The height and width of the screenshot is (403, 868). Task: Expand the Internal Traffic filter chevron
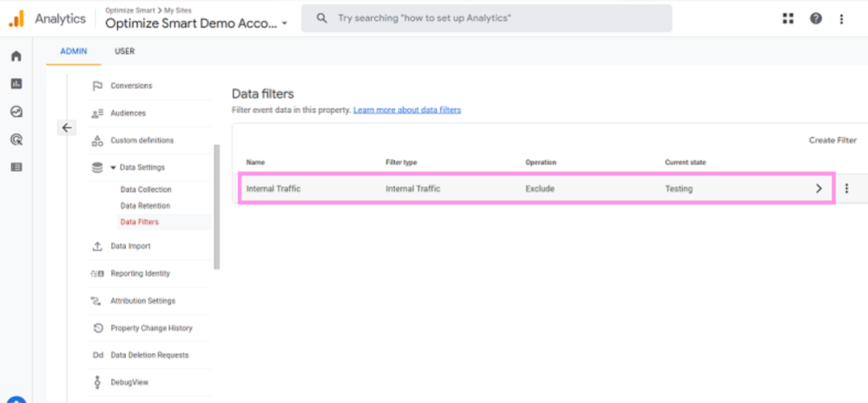click(819, 188)
